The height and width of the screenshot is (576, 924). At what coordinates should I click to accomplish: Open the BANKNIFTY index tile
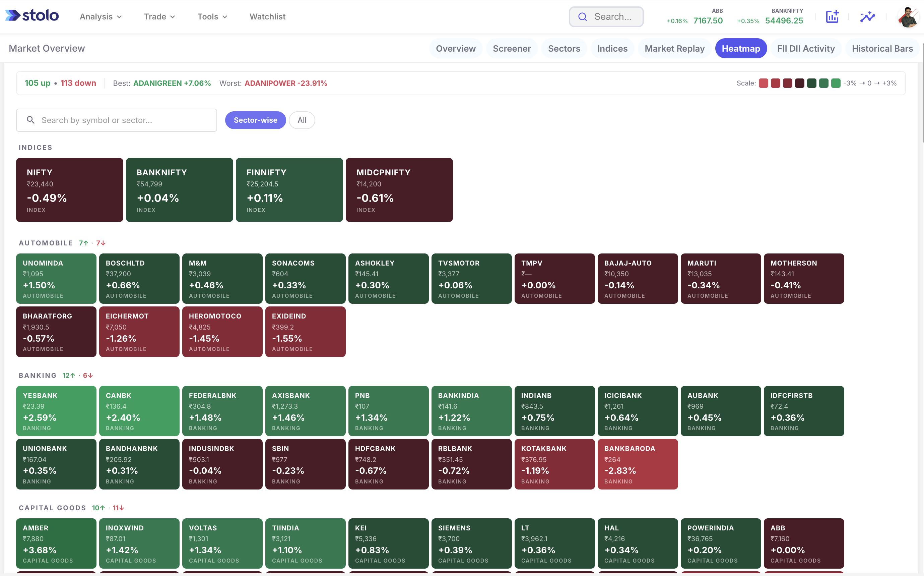point(179,190)
